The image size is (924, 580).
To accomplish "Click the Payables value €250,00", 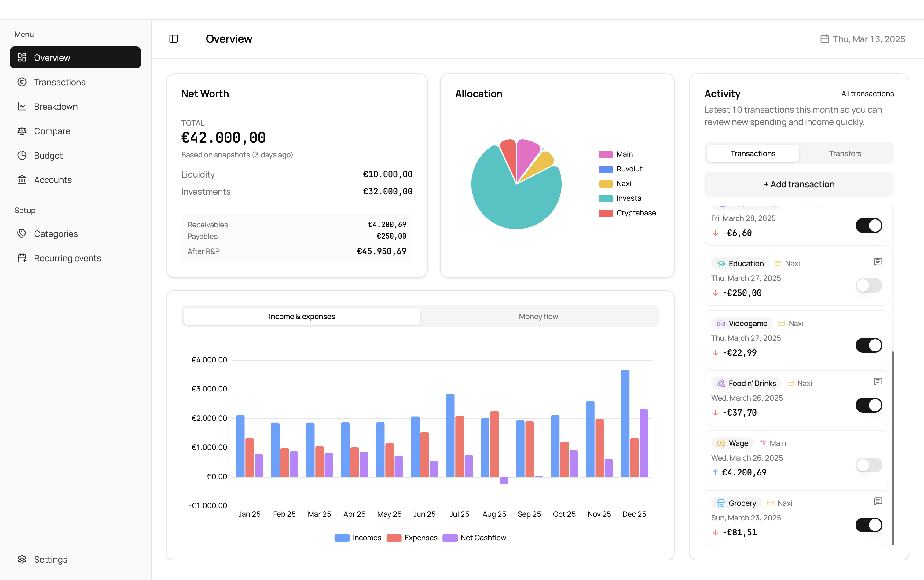I will [391, 236].
